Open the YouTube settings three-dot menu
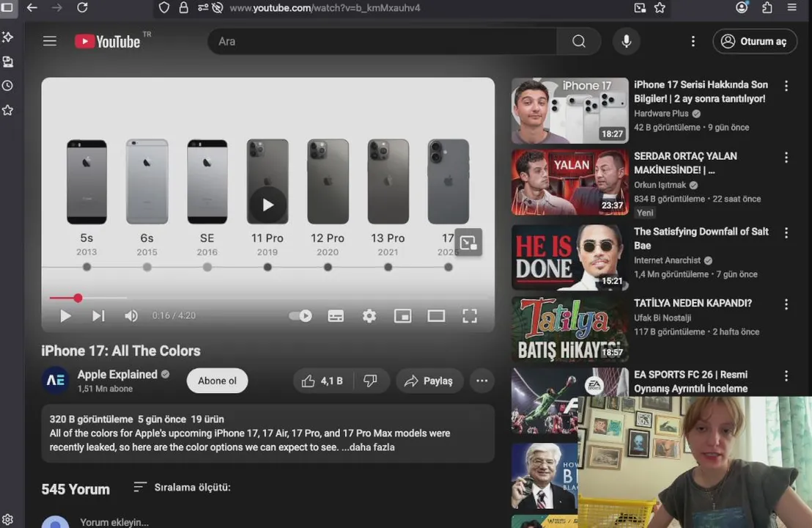The width and height of the screenshot is (812, 528). pos(693,42)
